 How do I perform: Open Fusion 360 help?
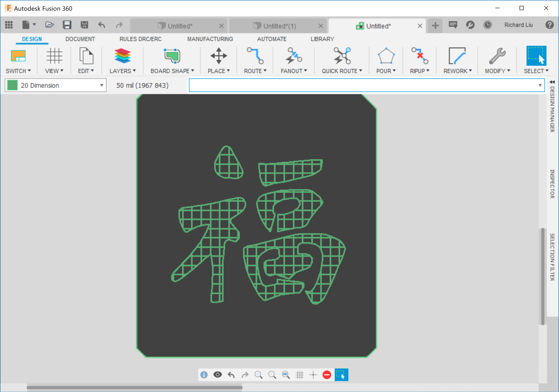click(549, 25)
